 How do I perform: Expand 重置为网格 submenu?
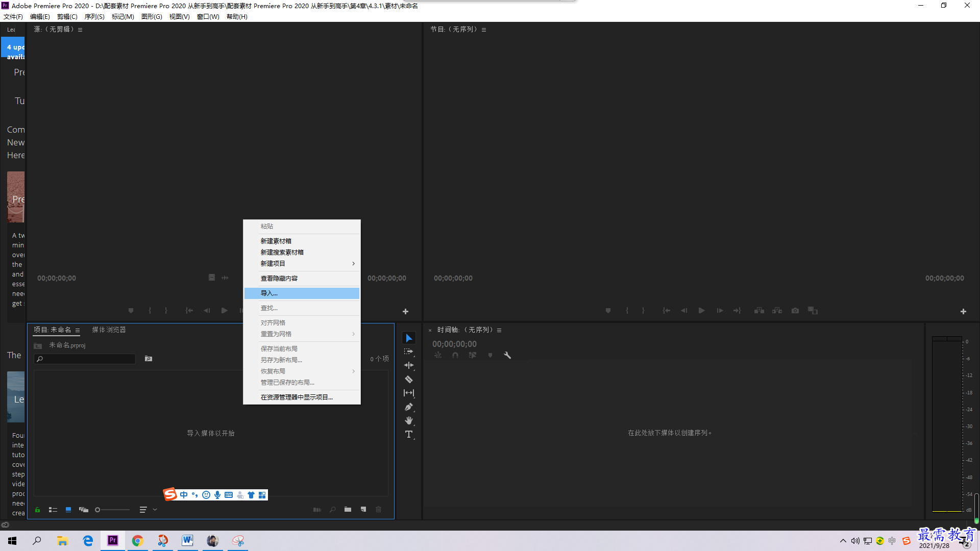(x=353, y=334)
